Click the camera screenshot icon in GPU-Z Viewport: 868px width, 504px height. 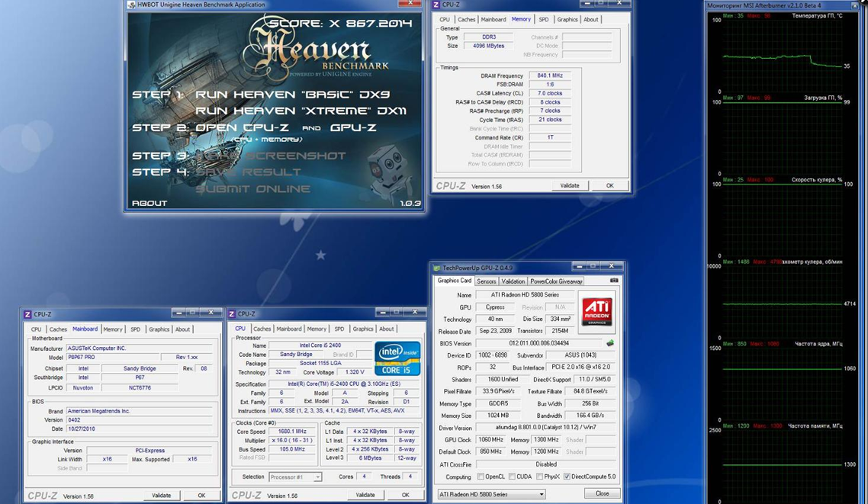coord(614,281)
